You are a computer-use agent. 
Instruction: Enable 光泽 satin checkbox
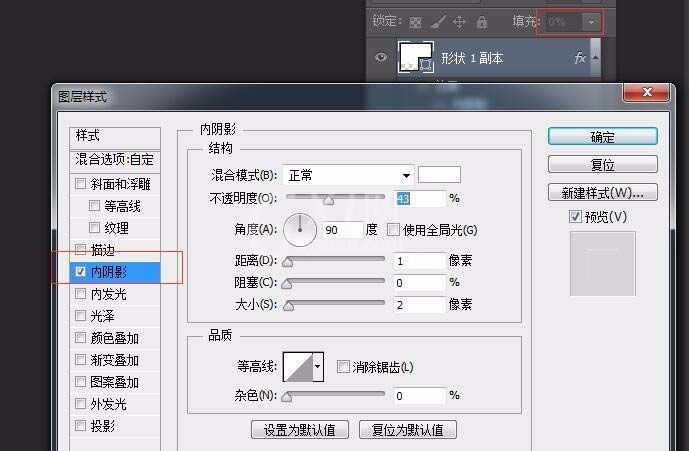(x=80, y=316)
